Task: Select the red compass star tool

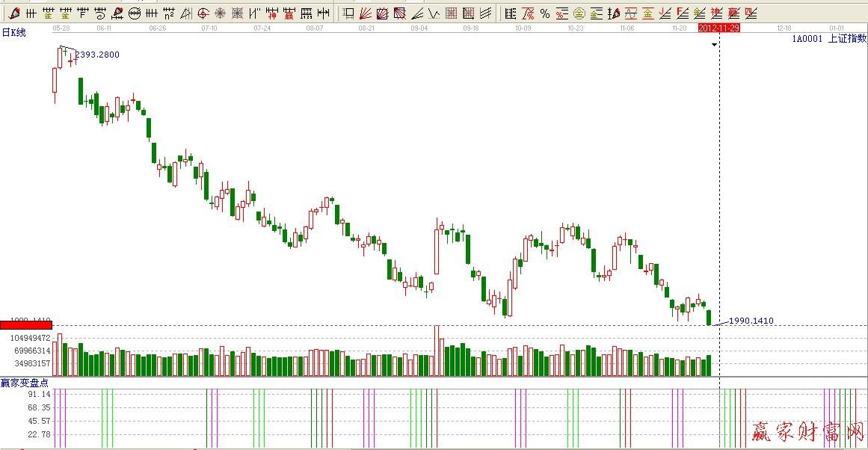Action: [220, 13]
